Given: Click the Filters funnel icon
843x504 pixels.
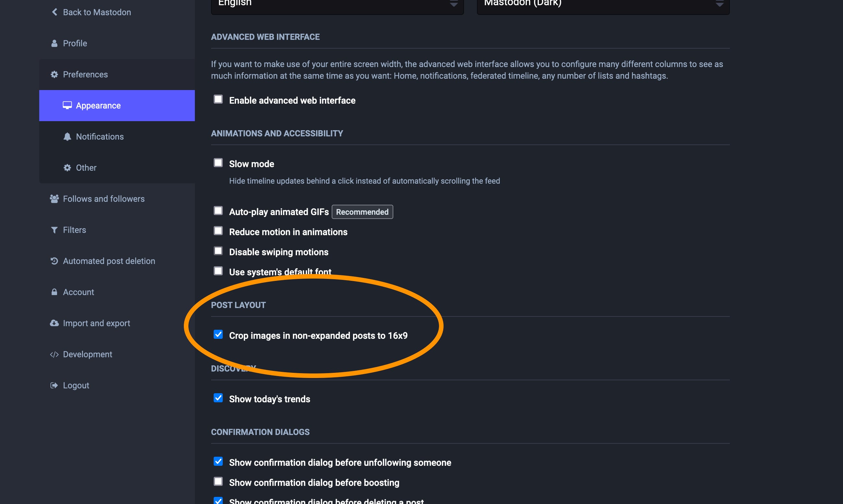Looking at the screenshot, I should point(54,230).
